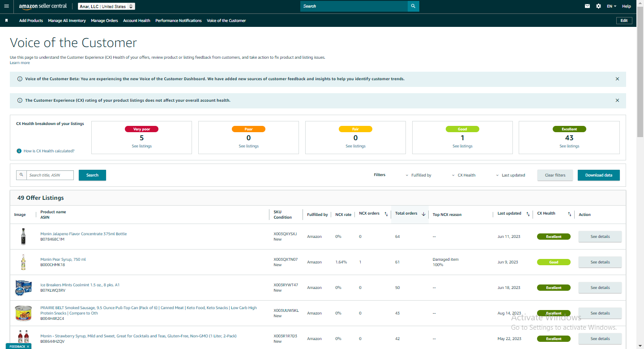
Task: Go to Add Products menu
Action: (31, 21)
